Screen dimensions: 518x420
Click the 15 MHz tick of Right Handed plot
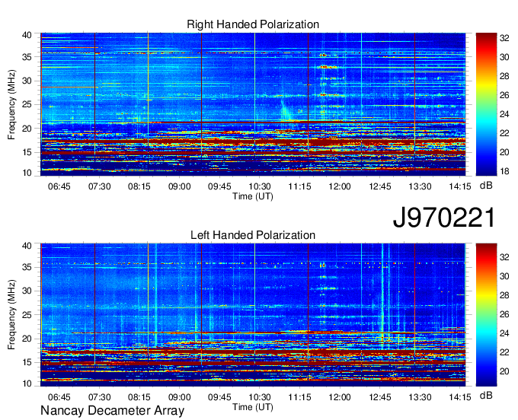(x=27, y=152)
